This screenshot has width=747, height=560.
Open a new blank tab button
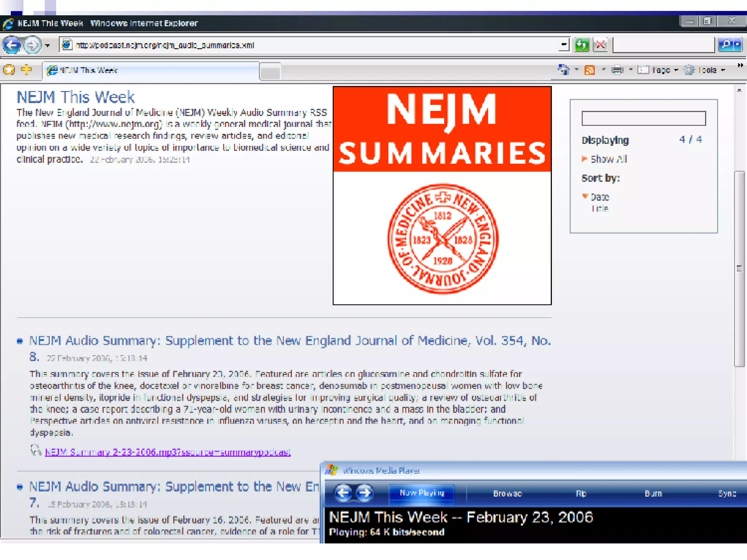click(270, 71)
